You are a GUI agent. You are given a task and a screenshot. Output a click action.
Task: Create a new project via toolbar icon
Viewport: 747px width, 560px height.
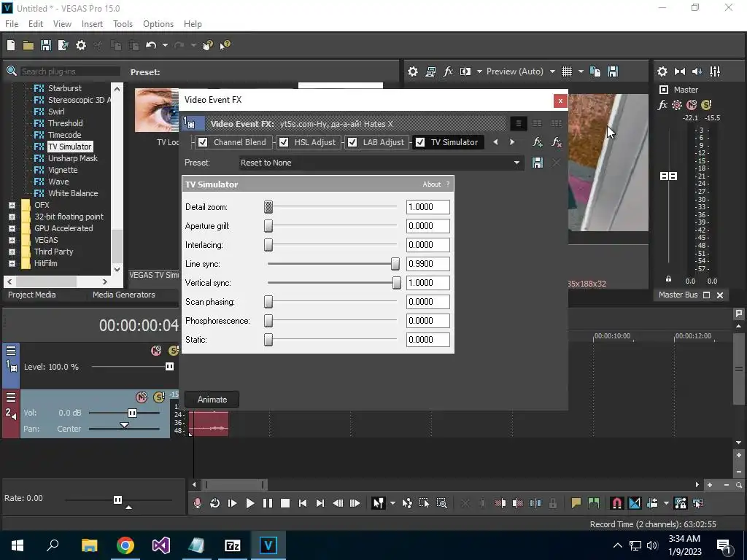[11, 45]
